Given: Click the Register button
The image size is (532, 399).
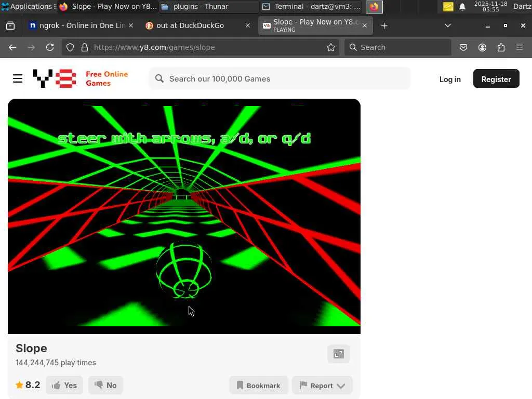Looking at the screenshot, I should (496, 79).
